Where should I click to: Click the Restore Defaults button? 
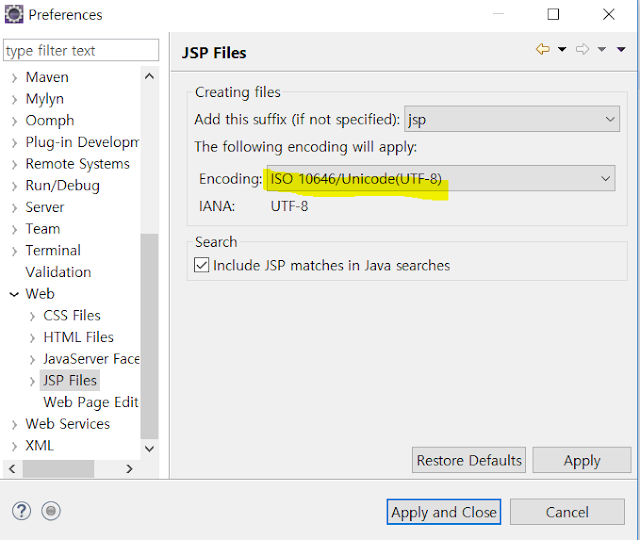pos(469,460)
